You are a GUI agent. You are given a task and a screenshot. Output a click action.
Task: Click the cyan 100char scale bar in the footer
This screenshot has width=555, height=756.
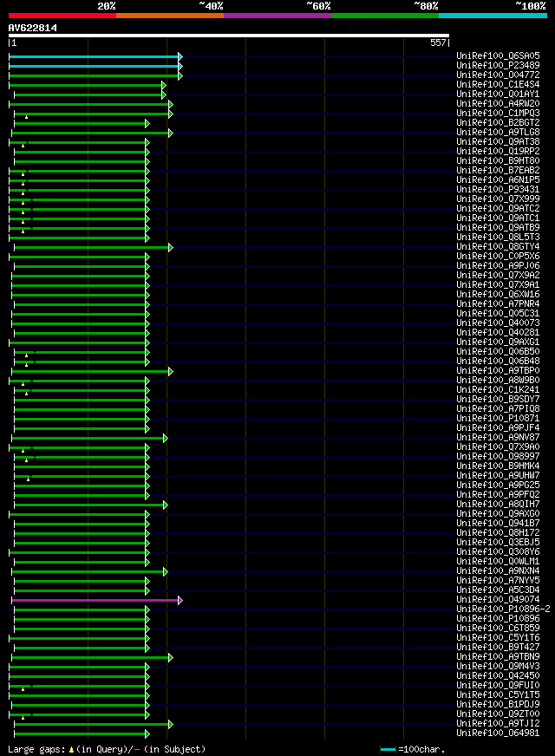388,750
